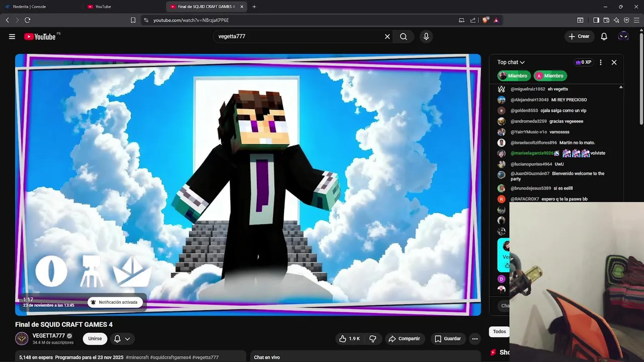The image size is (644, 362).
Task: Open Brave VPN shield icon
Action: (x=626, y=20)
